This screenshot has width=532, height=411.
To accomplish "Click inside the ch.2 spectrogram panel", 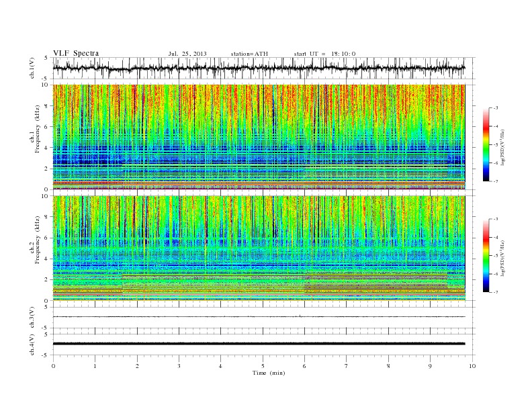I will (259, 248).
